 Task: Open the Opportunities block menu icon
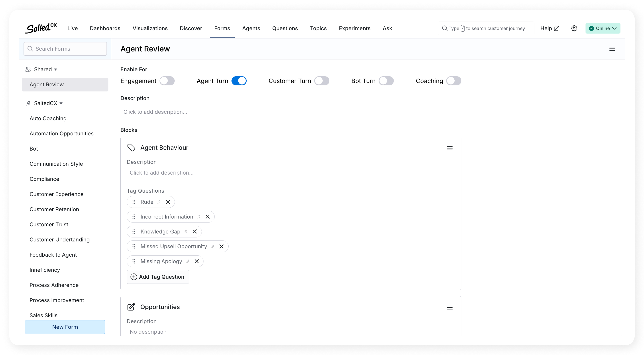point(449,308)
